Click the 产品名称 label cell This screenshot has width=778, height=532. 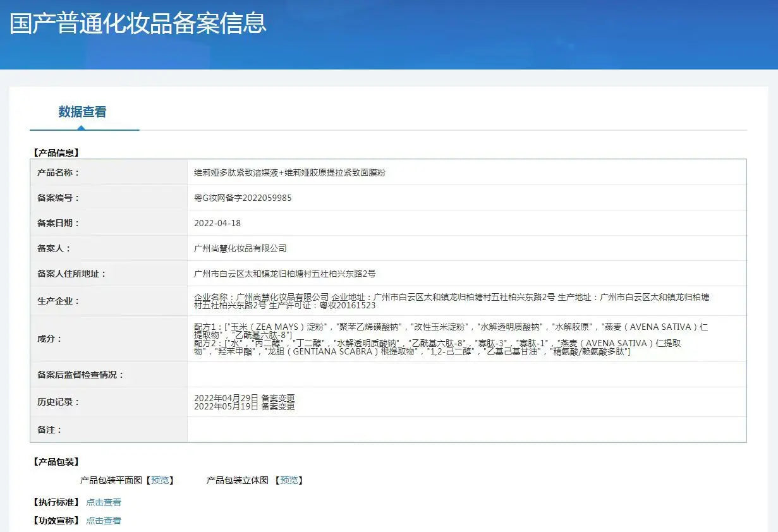coord(109,172)
